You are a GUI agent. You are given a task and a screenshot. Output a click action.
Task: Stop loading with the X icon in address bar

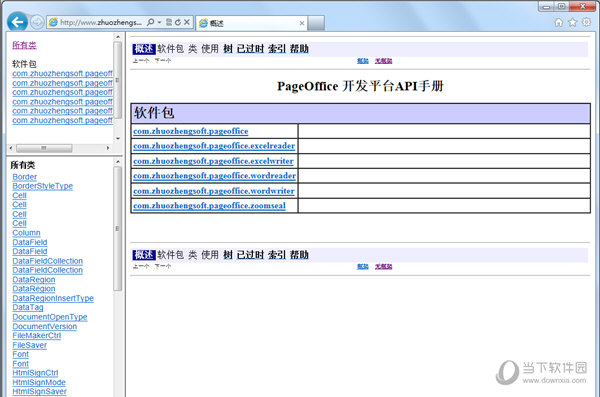tap(187, 22)
